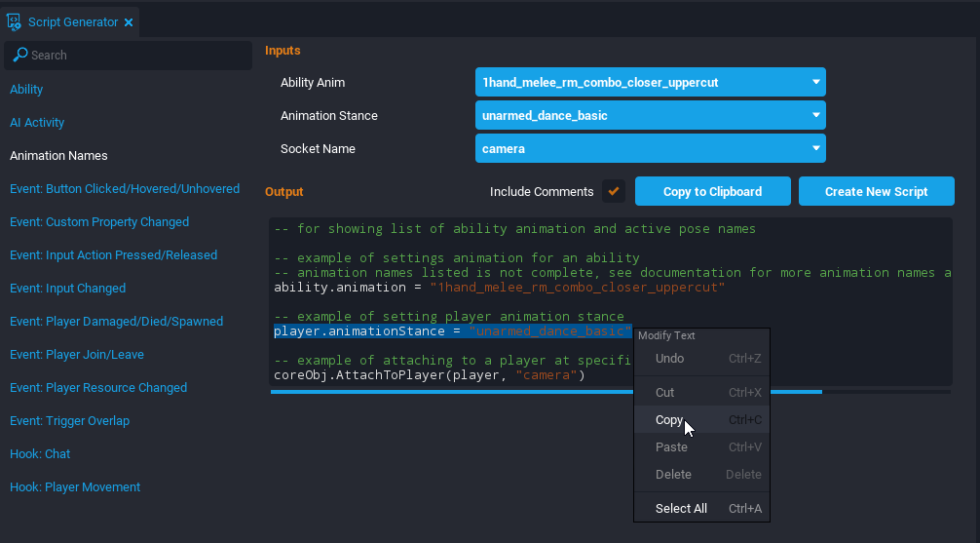
Task: Select the Event: Trigger Overlap template
Action: coord(69,421)
